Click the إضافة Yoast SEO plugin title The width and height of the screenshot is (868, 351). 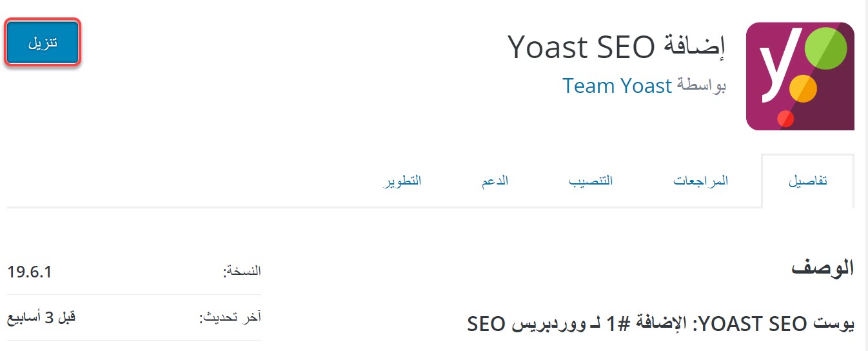[x=616, y=47]
